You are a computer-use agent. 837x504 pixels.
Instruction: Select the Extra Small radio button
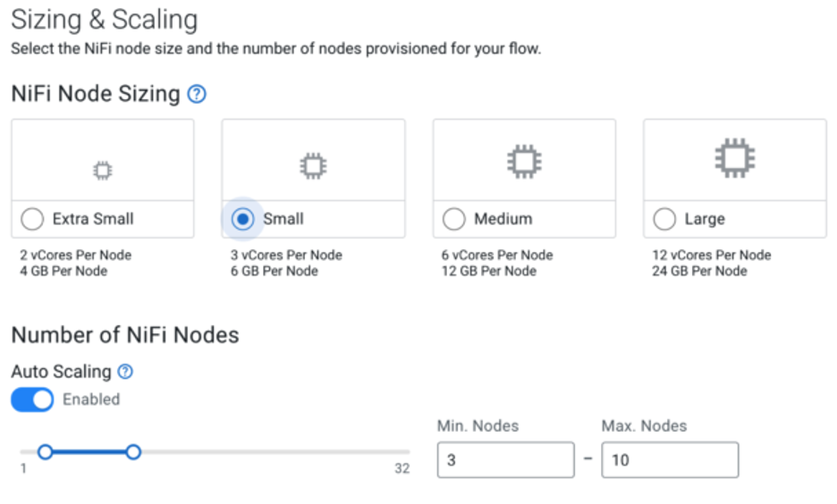point(32,219)
